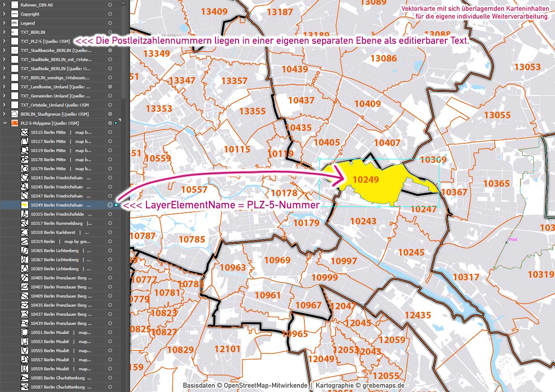Click the BERLIN_Stadtgrenze layer thumbnail
The height and width of the screenshot is (392, 555).
pos(14,114)
